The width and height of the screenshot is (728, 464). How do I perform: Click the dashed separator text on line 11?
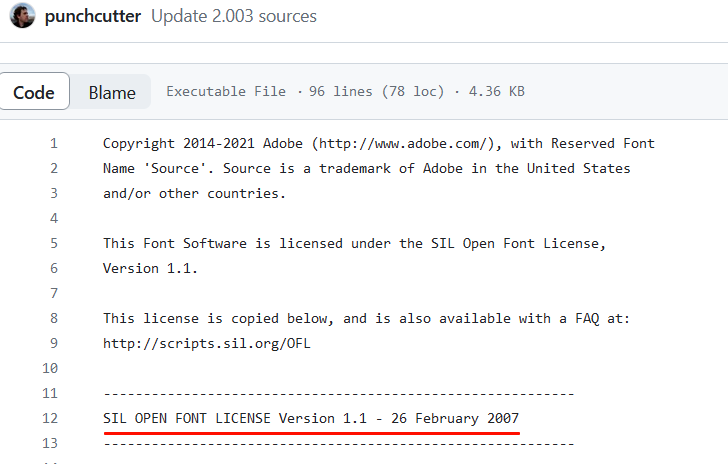tap(339, 394)
